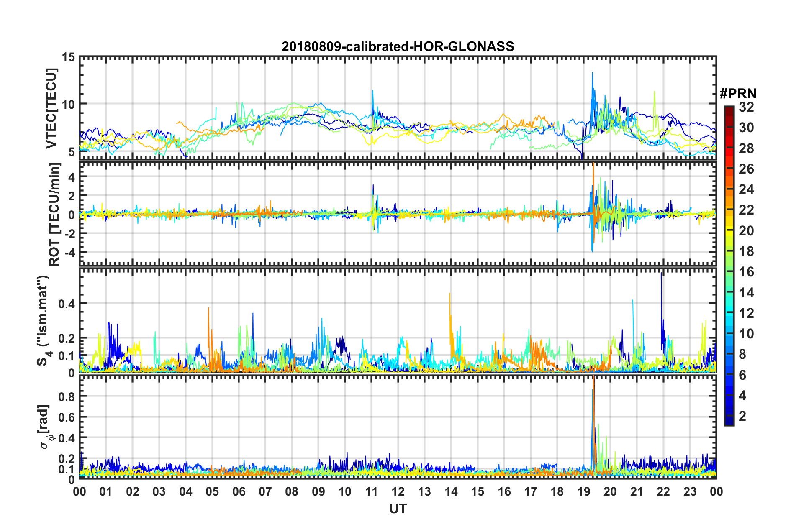Click the S4 ("ism.mat") y-axis label
Viewport: 796px width, 532px height.
click(x=44, y=321)
